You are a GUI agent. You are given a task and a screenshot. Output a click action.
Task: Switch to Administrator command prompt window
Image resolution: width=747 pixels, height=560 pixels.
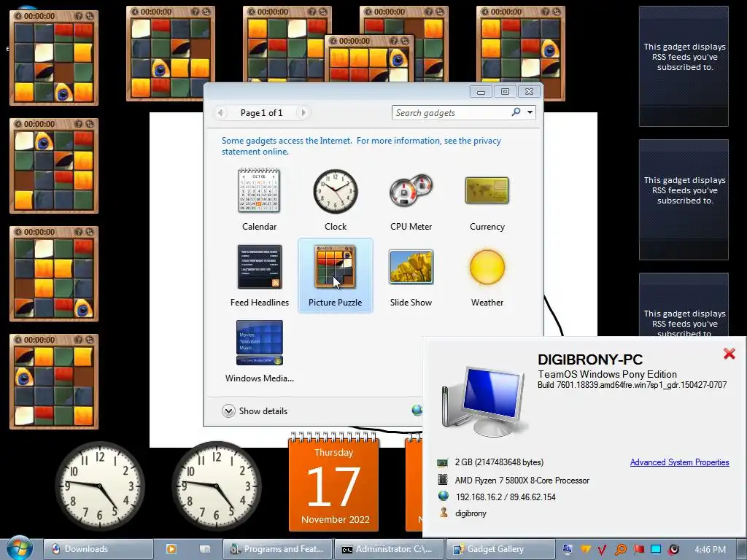(x=389, y=549)
